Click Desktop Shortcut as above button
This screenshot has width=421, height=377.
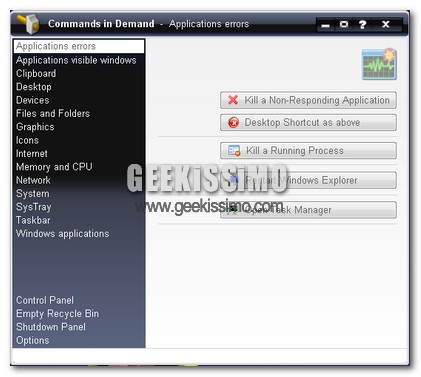coord(308,122)
